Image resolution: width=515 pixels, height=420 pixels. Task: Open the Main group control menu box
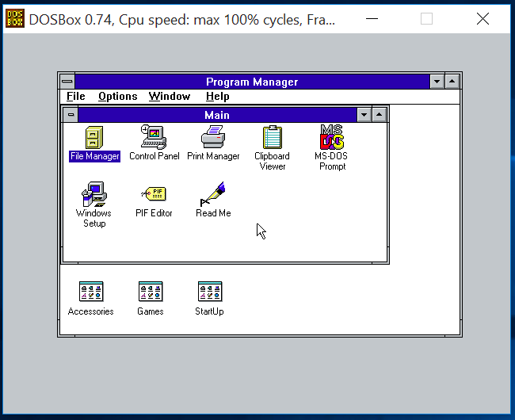[71, 115]
